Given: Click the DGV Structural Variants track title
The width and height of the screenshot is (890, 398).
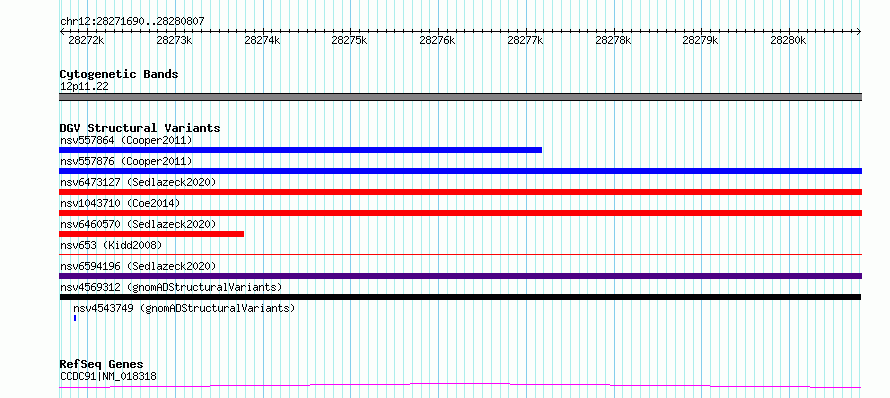Looking at the screenshot, I should click(x=140, y=128).
